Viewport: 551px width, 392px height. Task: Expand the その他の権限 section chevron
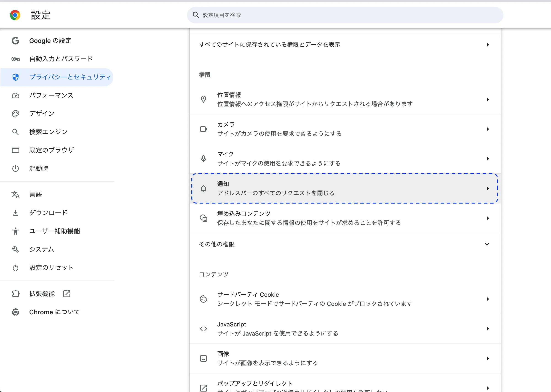487,244
